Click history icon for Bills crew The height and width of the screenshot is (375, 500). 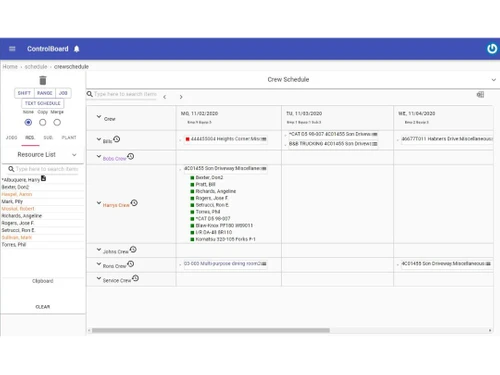pos(117,139)
